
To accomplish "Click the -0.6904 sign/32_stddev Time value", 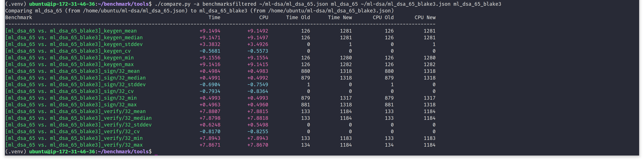I will (210, 85).
